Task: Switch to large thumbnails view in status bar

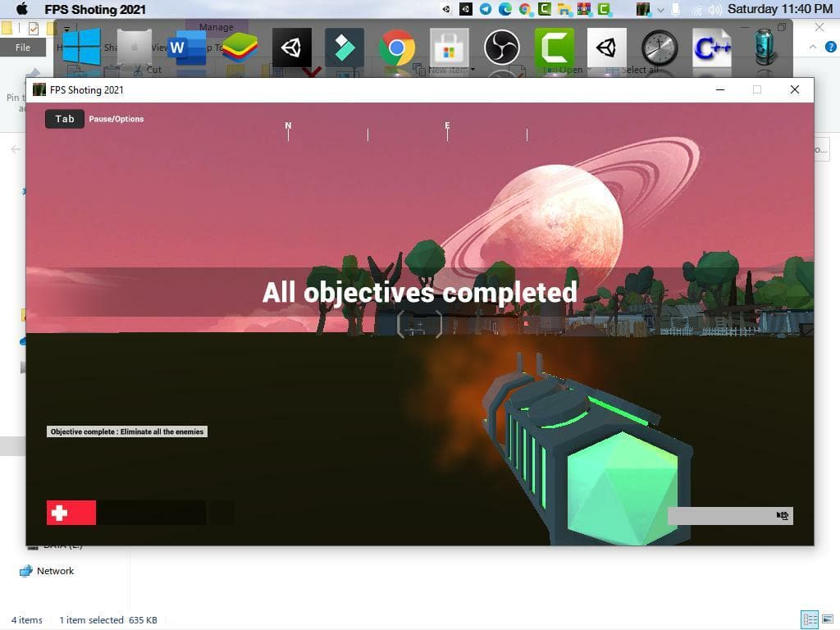Action: pos(828,620)
